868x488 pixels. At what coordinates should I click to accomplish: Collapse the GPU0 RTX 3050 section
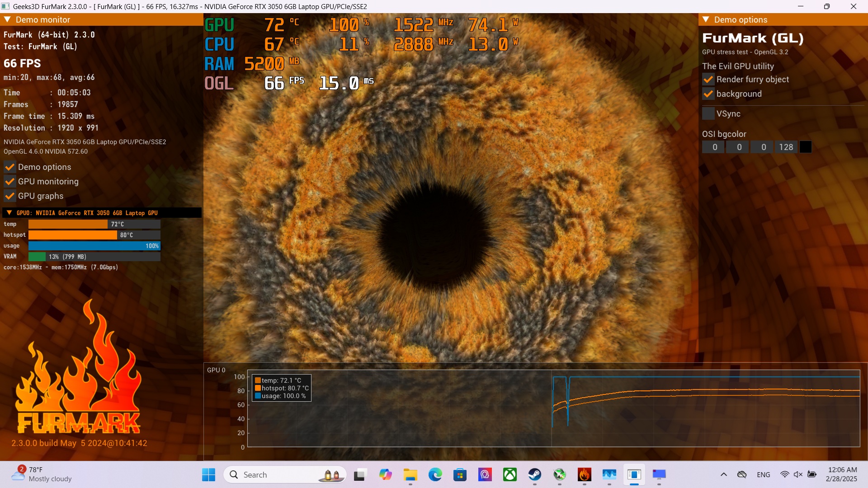(x=9, y=212)
